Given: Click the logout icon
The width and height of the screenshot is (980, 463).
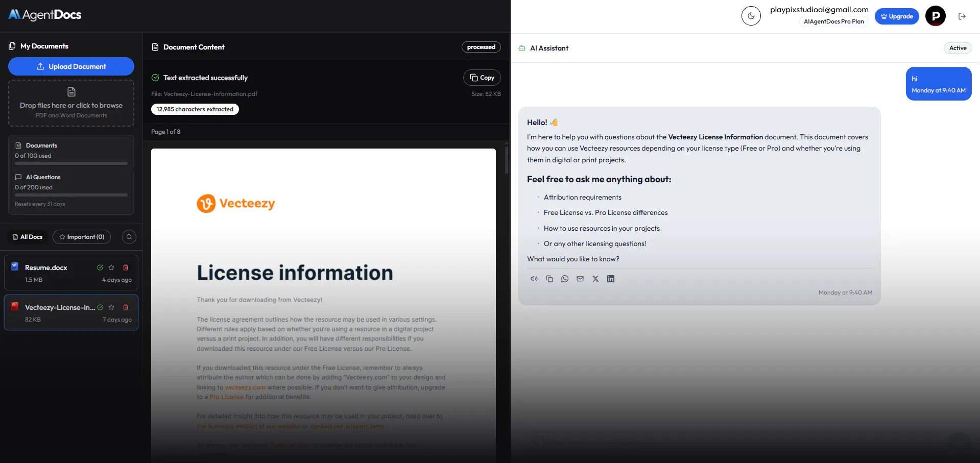Looking at the screenshot, I should point(962,16).
